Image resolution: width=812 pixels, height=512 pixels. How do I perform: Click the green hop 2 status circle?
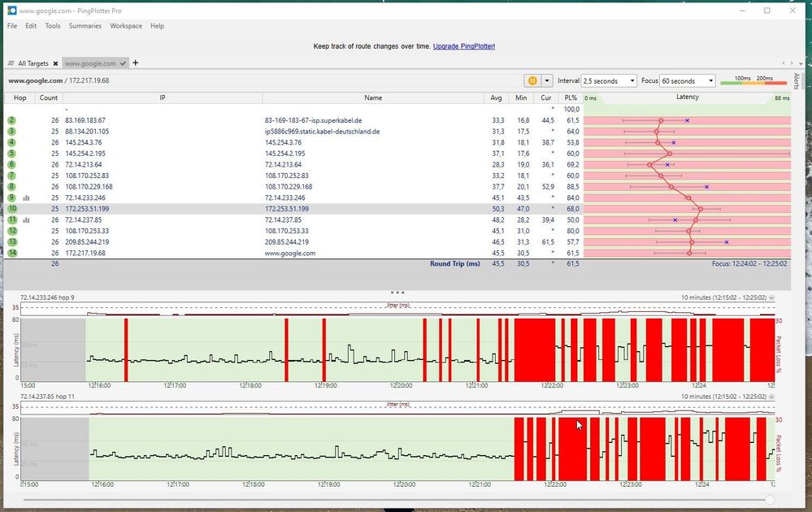(x=11, y=120)
